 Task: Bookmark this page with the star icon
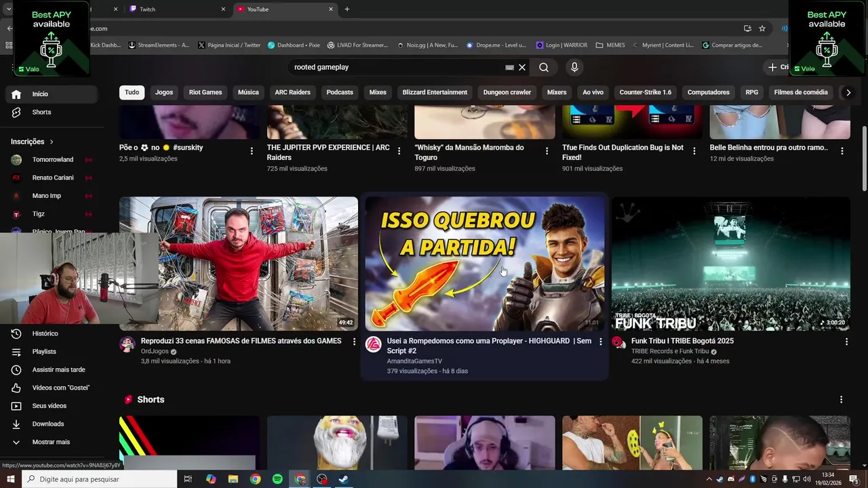pyautogui.click(x=762, y=28)
